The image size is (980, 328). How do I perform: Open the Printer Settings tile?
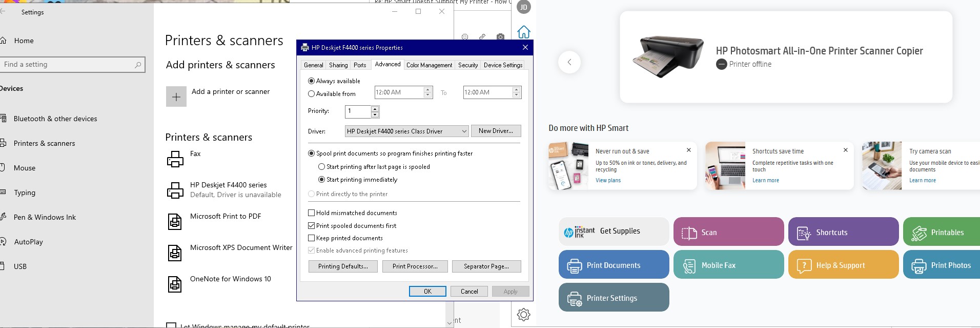pyautogui.click(x=614, y=298)
